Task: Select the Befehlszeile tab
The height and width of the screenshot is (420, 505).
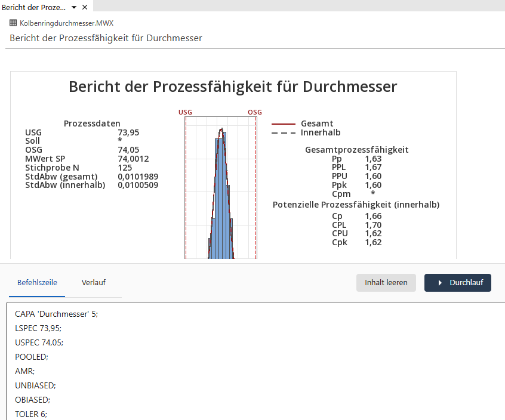Action: (37, 282)
